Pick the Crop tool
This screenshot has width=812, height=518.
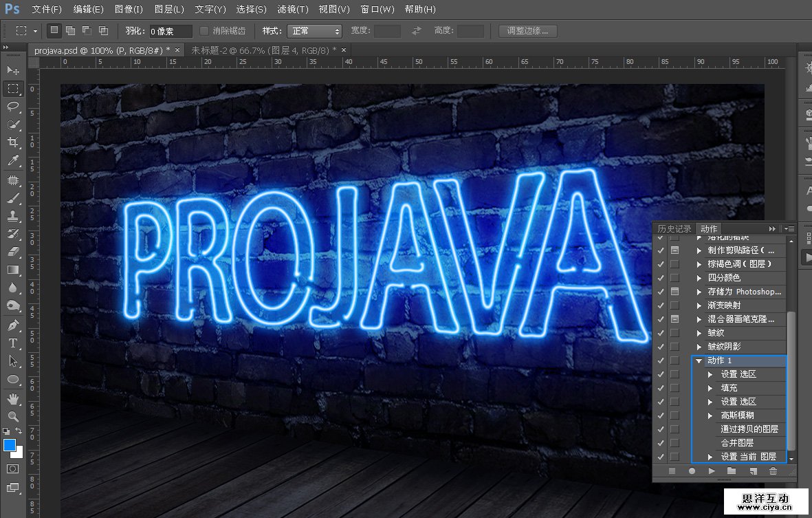[13, 142]
